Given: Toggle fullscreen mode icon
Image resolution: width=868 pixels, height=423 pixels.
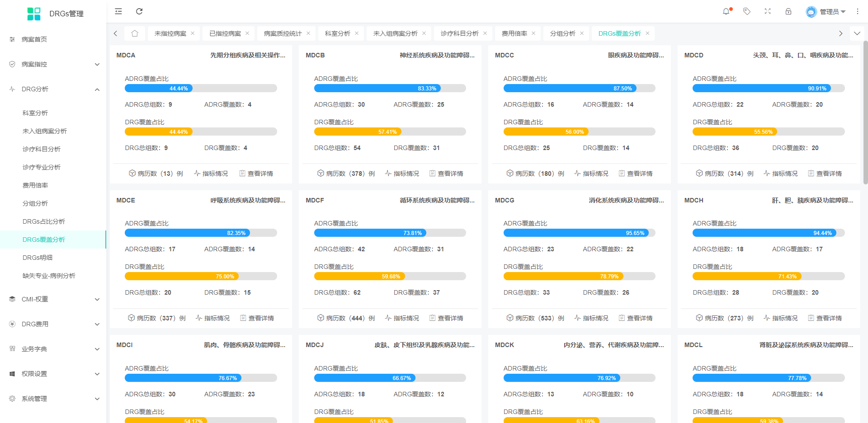Looking at the screenshot, I should point(768,11).
